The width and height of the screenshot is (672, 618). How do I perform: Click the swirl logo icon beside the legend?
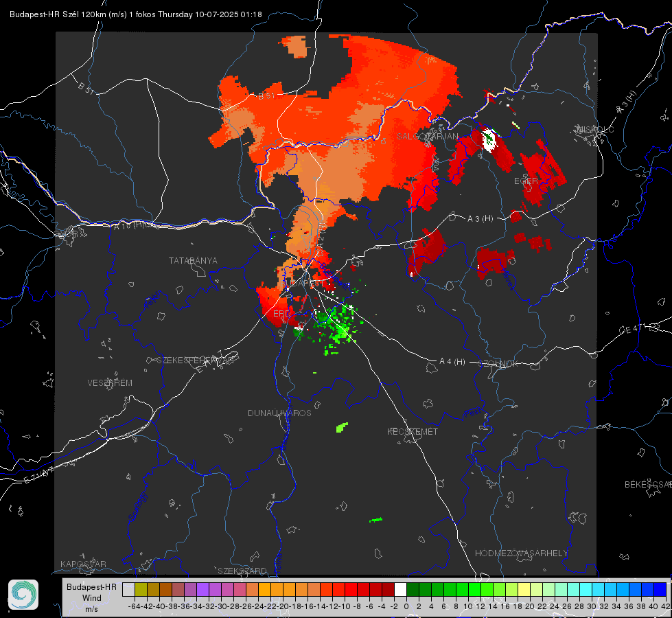click(x=23, y=595)
